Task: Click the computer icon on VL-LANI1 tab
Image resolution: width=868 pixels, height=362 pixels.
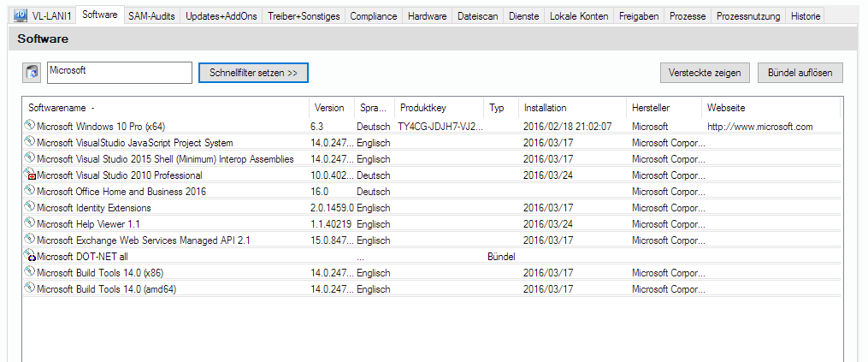Action: (21, 15)
